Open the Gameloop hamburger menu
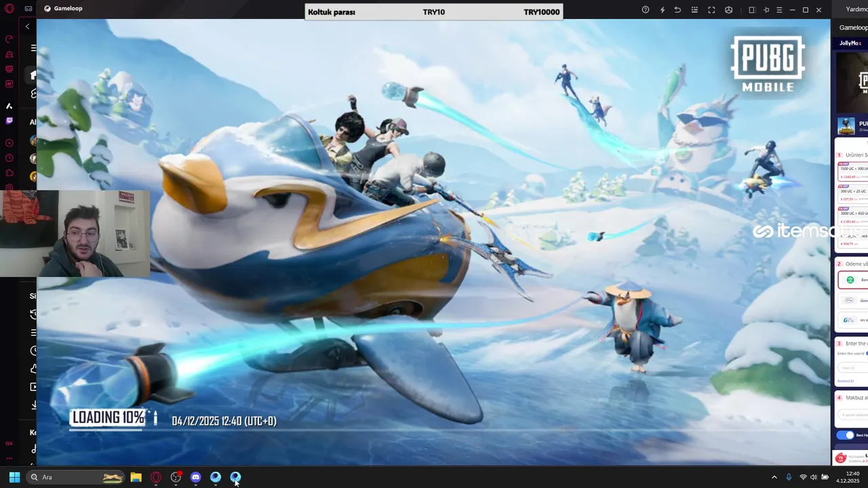 click(x=779, y=9)
